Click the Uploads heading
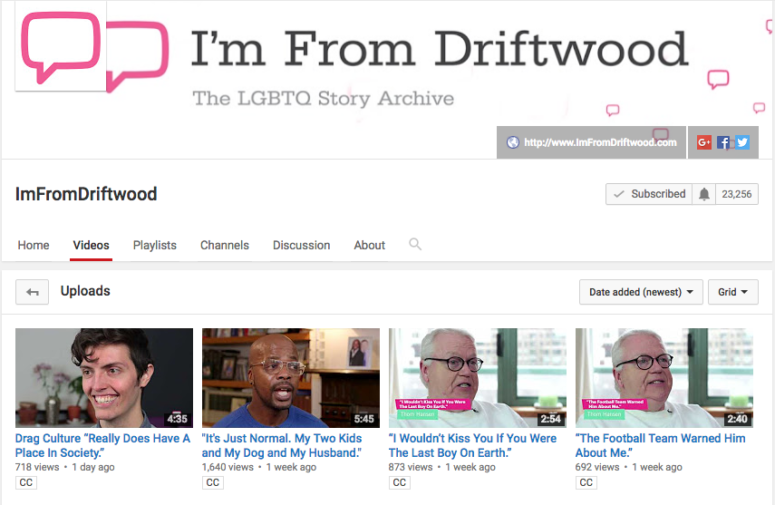775x505 pixels. (x=85, y=291)
